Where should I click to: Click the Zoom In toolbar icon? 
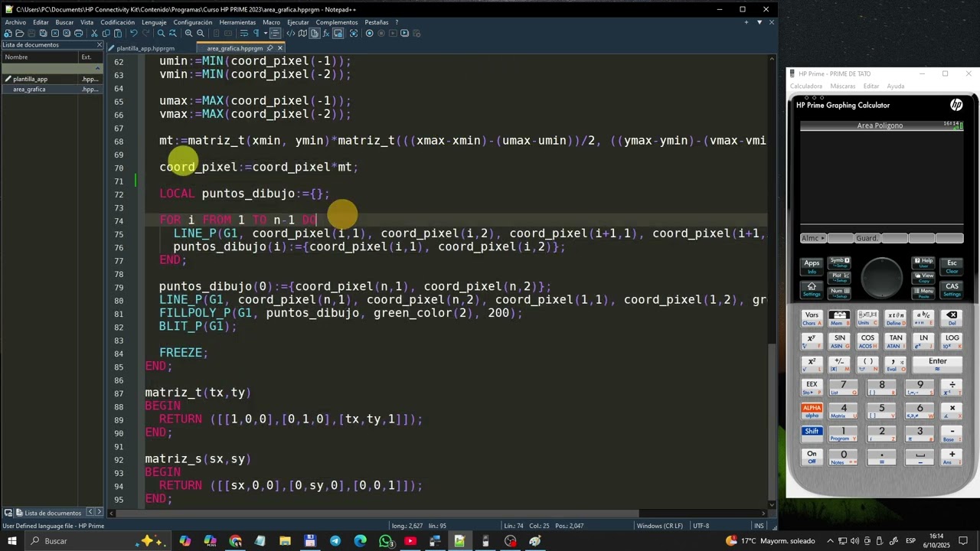click(x=188, y=33)
